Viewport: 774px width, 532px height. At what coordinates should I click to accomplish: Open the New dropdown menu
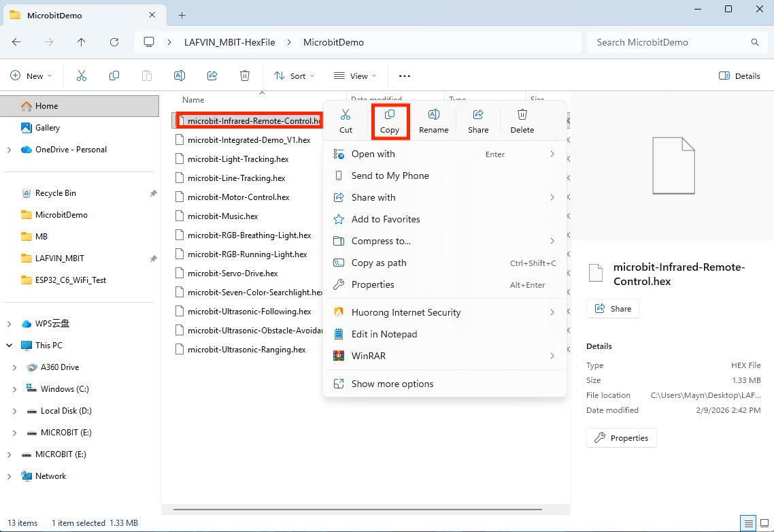coord(31,76)
